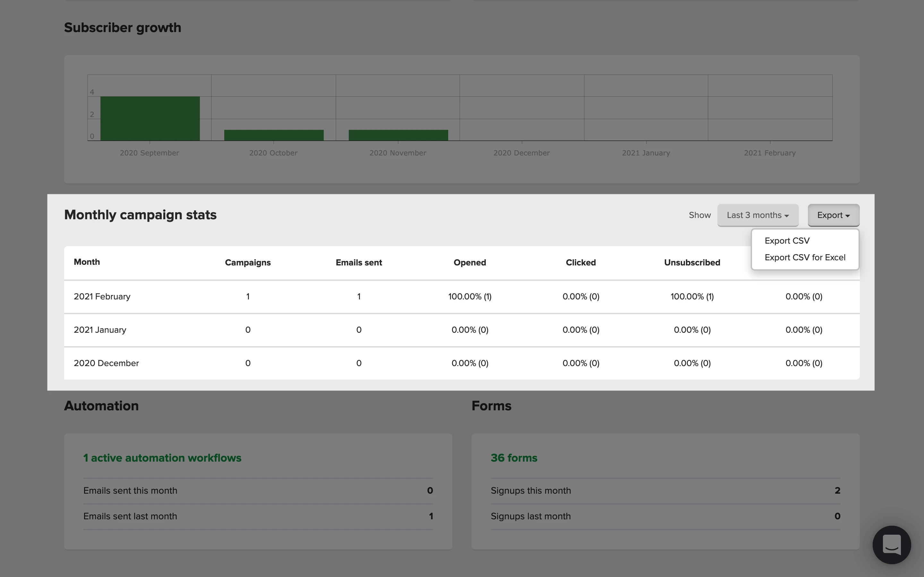
Task: Click the Month column header
Action: (87, 262)
